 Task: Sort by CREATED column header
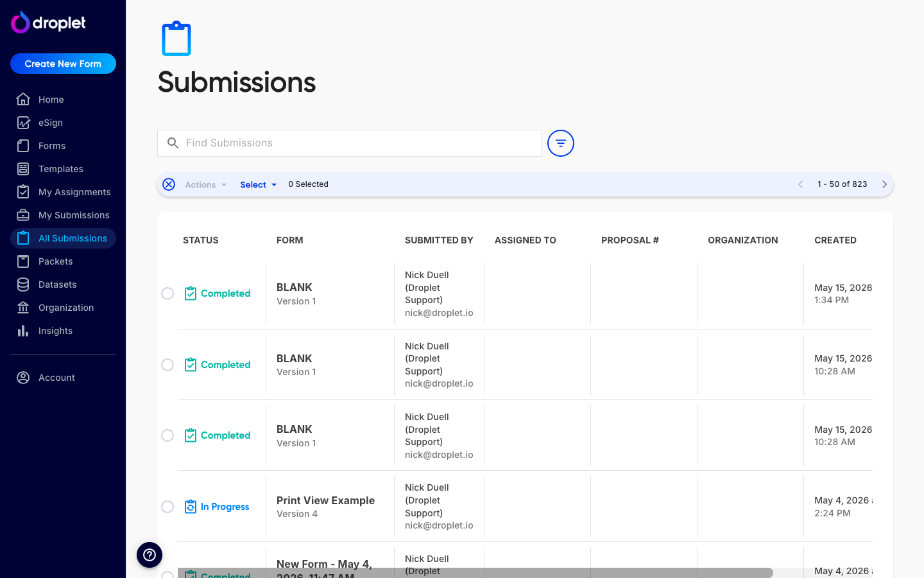click(835, 240)
